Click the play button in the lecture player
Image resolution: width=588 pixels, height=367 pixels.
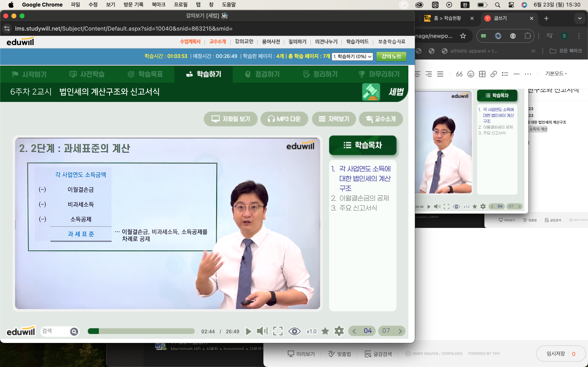click(x=248, y=331)
